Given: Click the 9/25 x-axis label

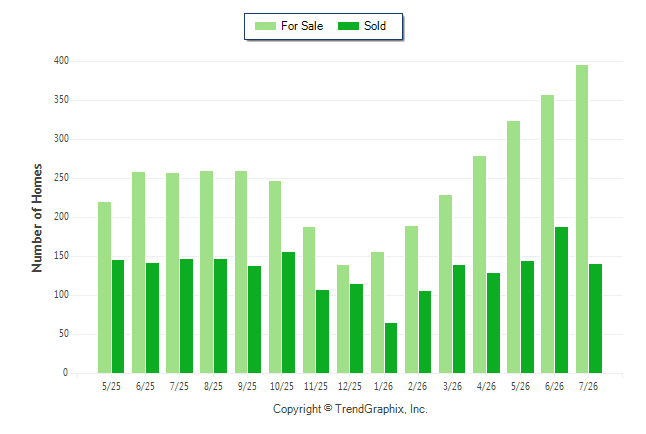Looking at the screenshot, I should (247, 386).
